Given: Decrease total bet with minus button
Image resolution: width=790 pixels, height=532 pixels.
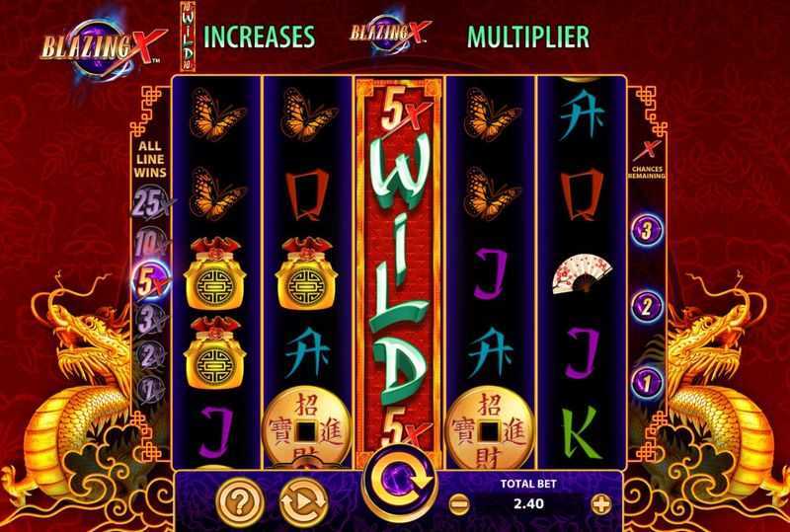Looking at the screenshot, I should pyautogui.click(x=459, y=503).
